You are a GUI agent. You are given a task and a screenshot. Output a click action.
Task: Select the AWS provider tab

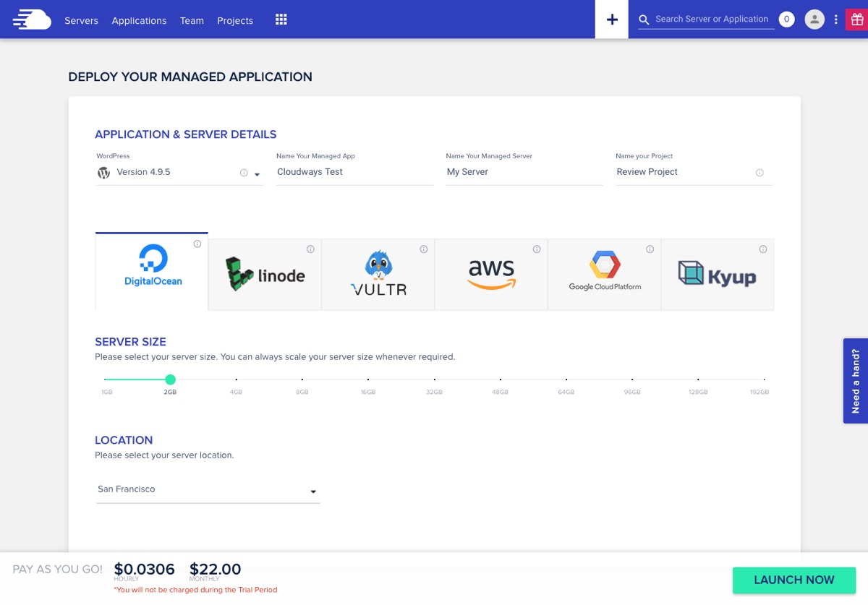[491, 275]
